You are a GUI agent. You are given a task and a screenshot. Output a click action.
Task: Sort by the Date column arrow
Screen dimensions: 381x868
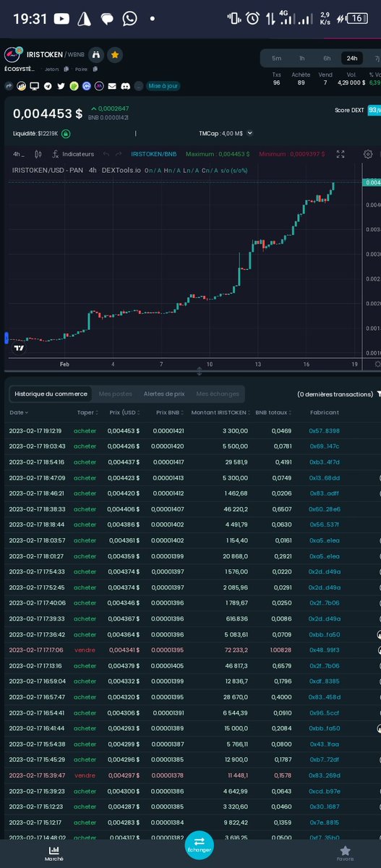27,412
